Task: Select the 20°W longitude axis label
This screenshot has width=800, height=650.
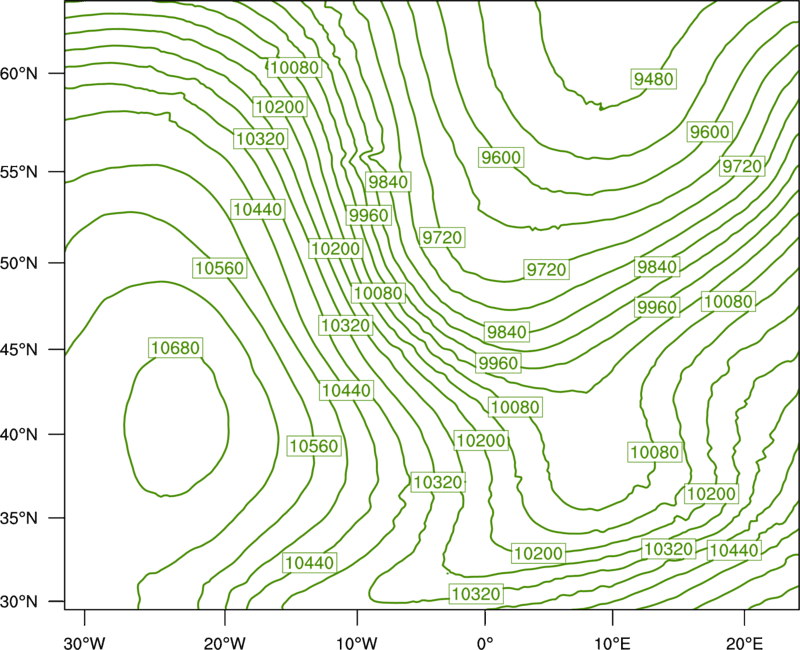Action: tap(224, 643)
